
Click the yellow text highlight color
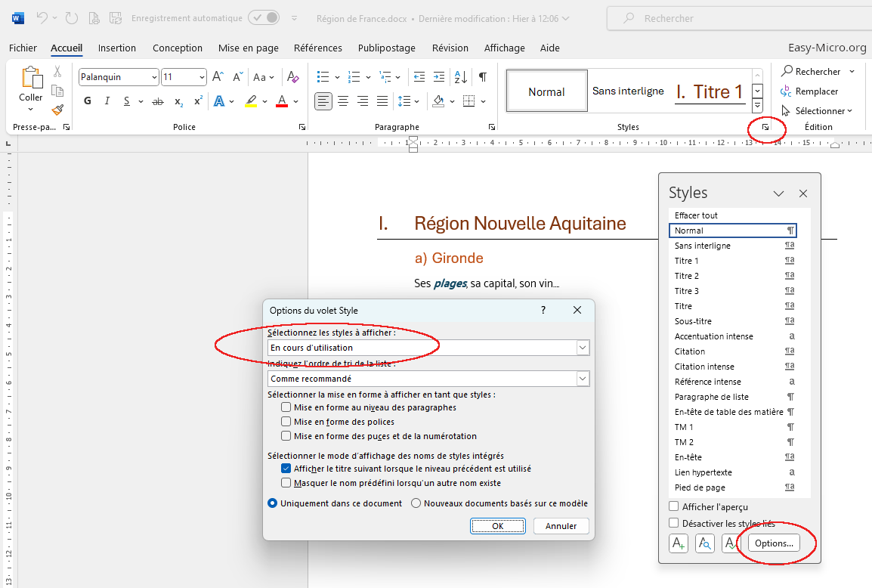coord(251,101)
